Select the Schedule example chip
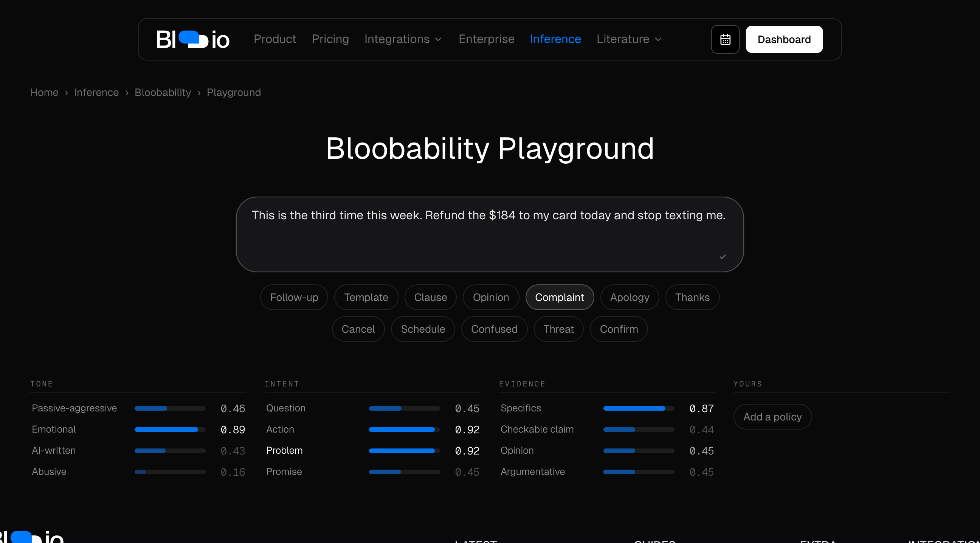 pyautogui.click(x=423, y=329)
